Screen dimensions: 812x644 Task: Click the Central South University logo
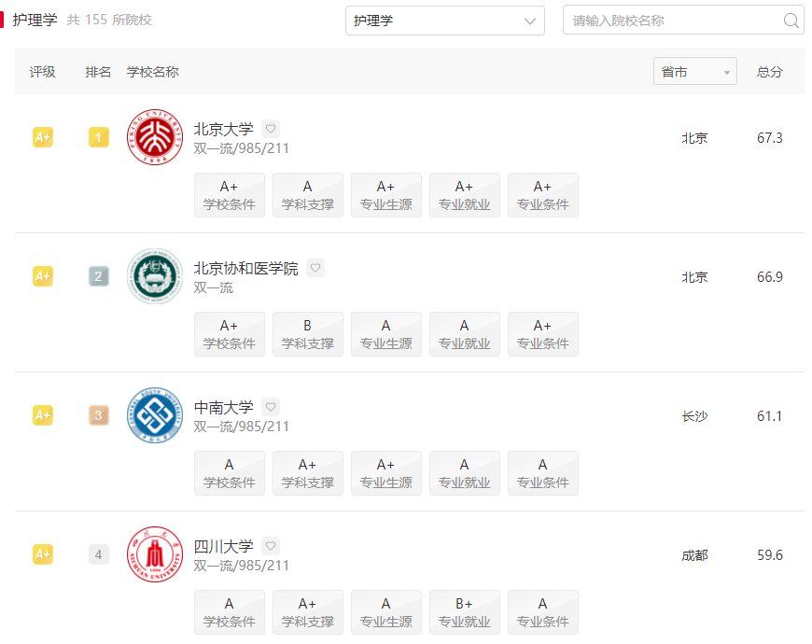[x=155, y=415]
